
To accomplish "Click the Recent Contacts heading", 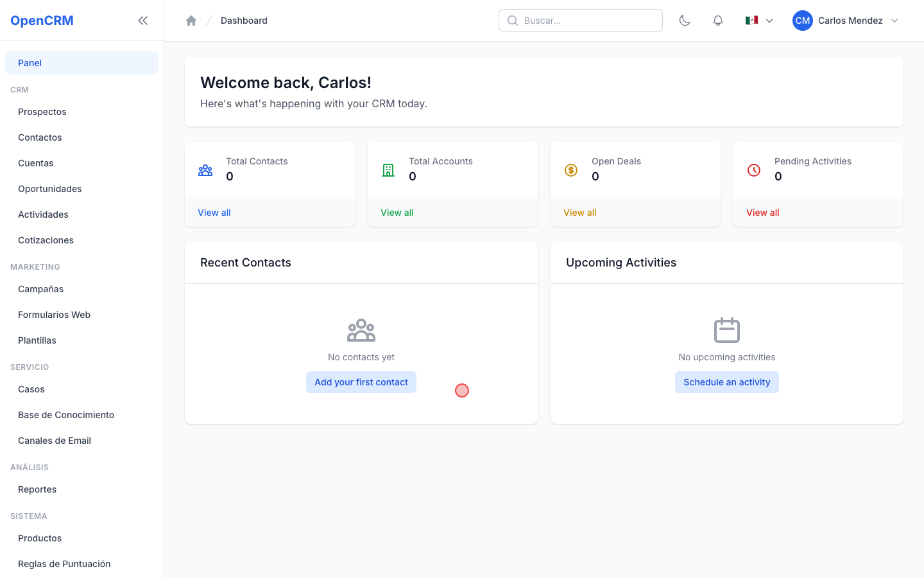I will click(x=246, y=263).
